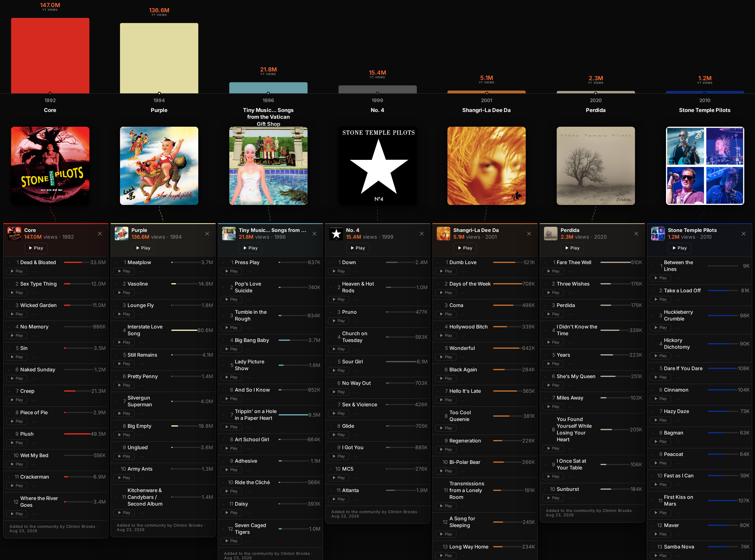The image size is (755, 560).
Task: Play the Stone Temple Pilots 2010 album
Action: pyautogui.click(x=679, y=248)
